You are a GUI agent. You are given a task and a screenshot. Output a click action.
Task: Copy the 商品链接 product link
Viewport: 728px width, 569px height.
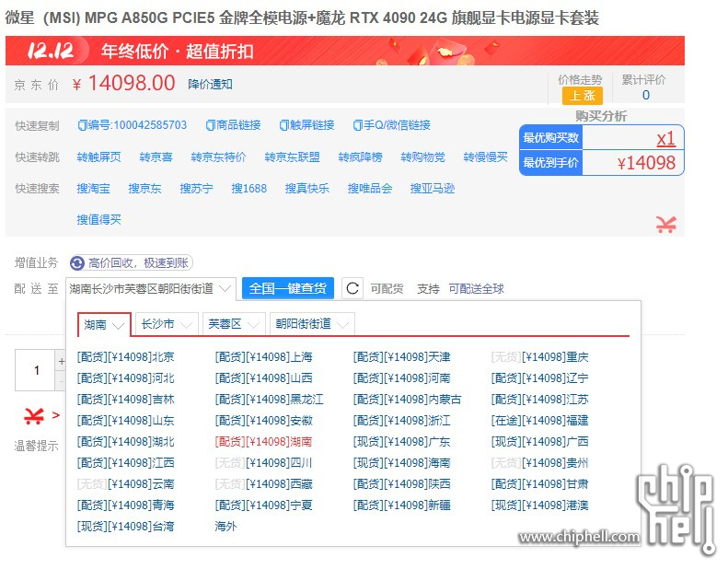[233, 125]
